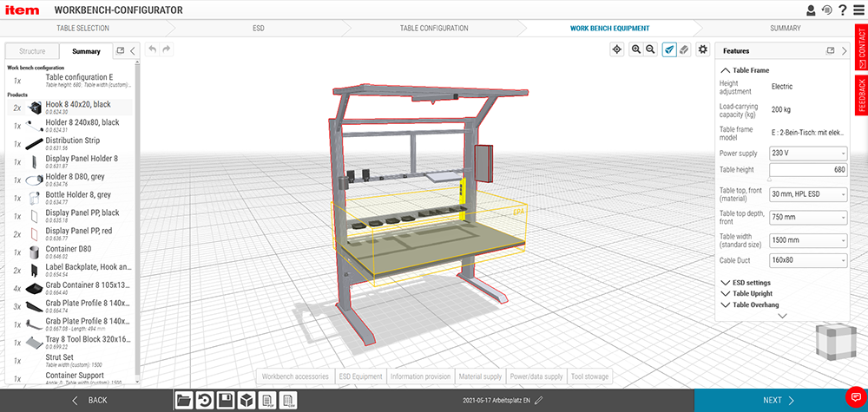Viewport: 868px width, 412px height.
Task: Click the zoom in magnifier icon
Action: click(x=636, y=50)
